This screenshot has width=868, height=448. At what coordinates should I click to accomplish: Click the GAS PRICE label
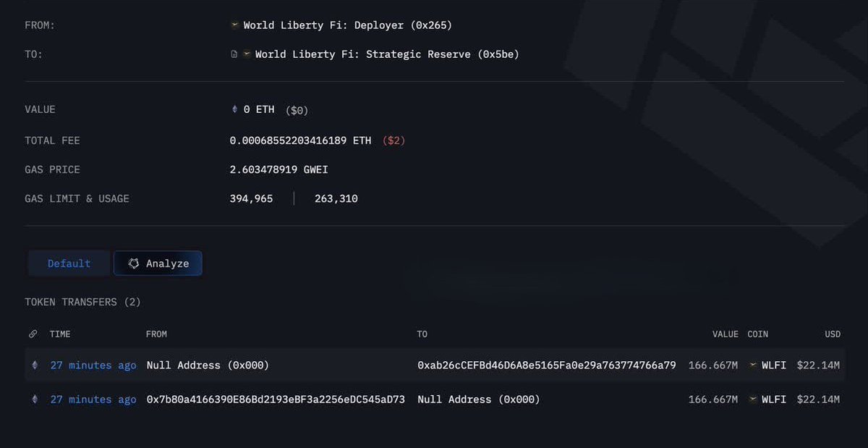[x=52, y=169]
